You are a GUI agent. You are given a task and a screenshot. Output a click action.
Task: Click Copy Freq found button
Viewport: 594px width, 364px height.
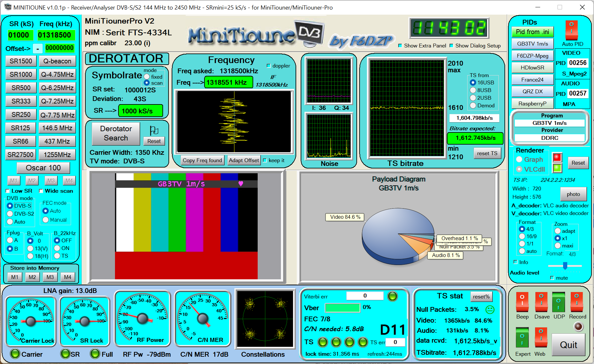click(202, 160)
